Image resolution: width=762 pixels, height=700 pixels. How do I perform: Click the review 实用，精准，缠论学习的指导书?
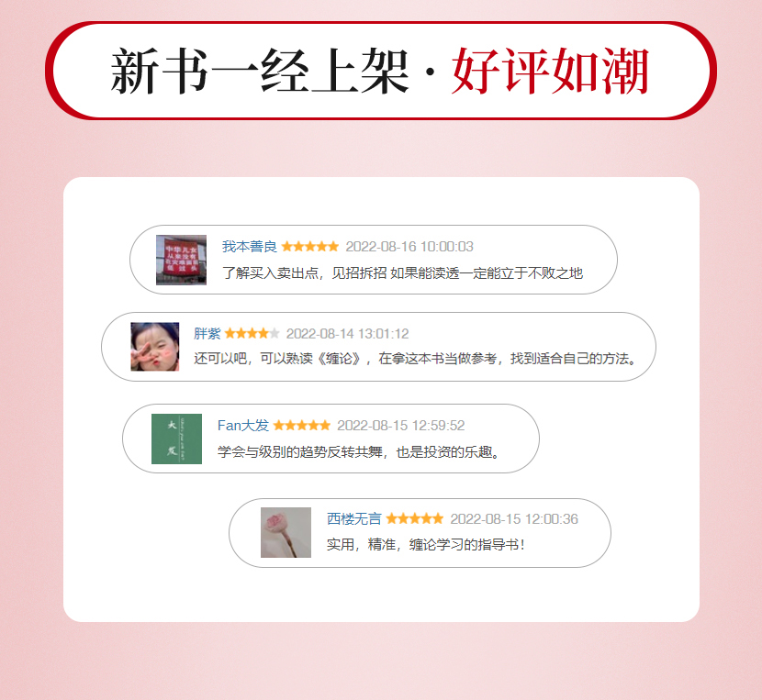(426, 545)
